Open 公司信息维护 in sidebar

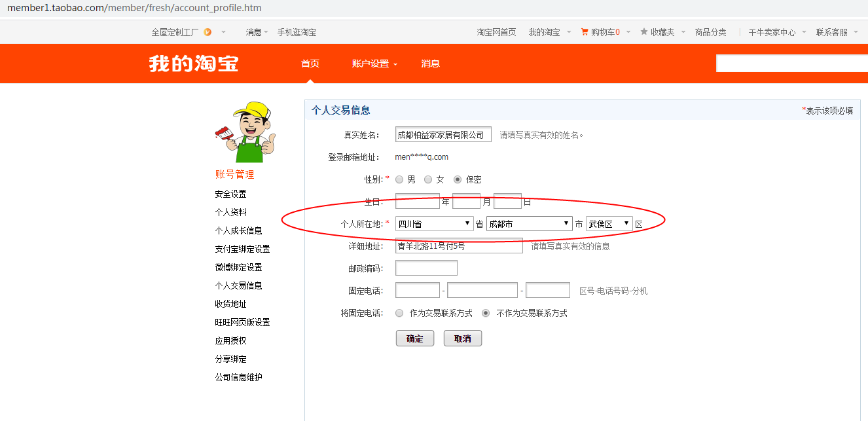click(x=238, y=377)
